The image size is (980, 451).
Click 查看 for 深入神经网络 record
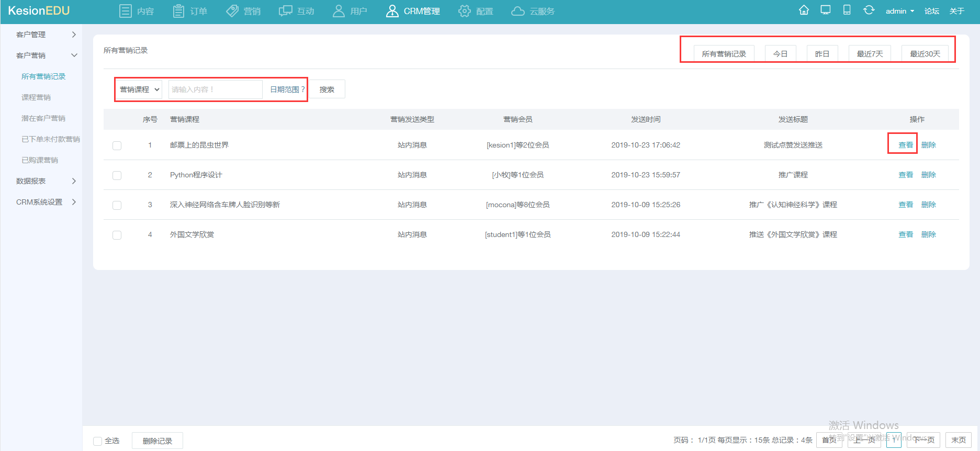point(906,205)
